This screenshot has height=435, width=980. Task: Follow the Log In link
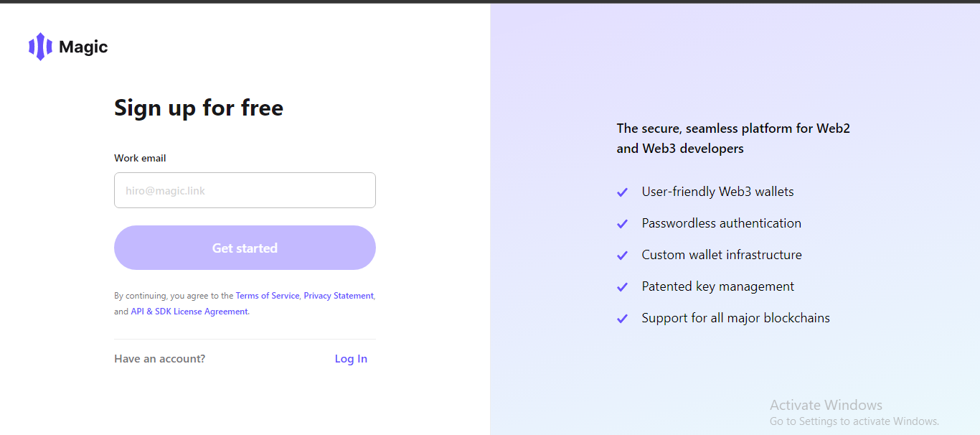(x=351, y=359)
